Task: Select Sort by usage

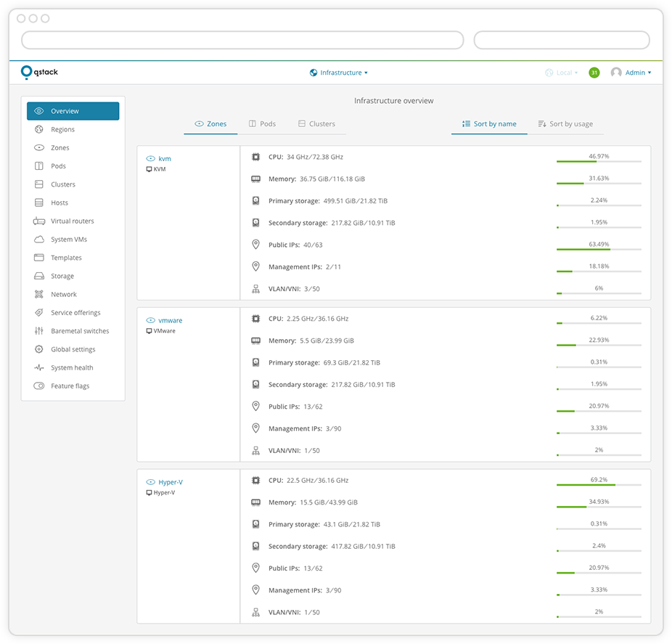Action: pyautogui.click(x=566, y=124)
